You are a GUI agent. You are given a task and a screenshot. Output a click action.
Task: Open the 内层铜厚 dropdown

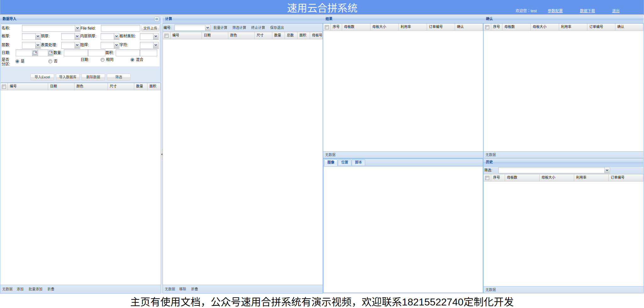tap(116, 36)
